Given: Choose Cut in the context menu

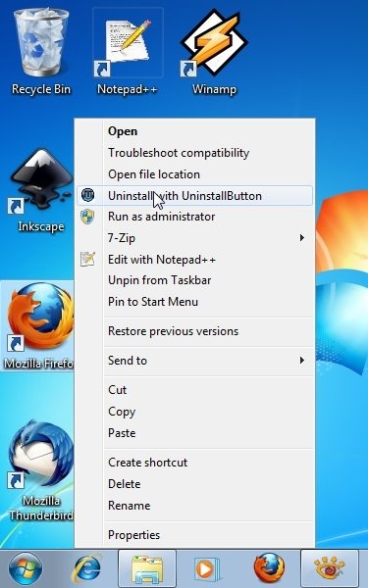Looking at the screenshot, I should point(195,390).
